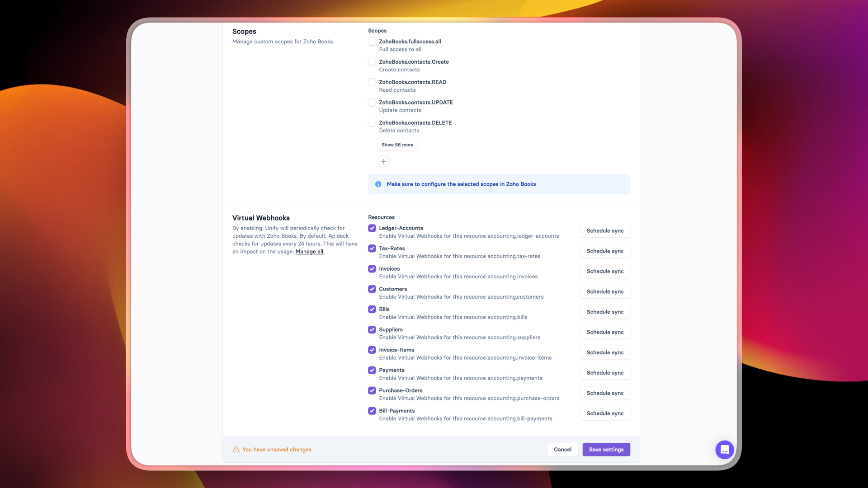Screen dimensions: 868x488
Task: Click Schedule sync beside Purchase-Orders
Action: point(605,393)
